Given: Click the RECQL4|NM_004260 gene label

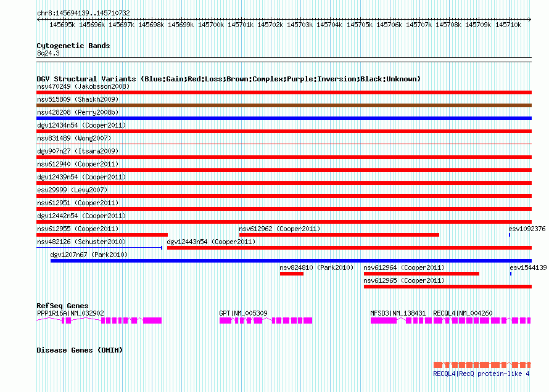Looking at the screenshot, I should pyautogui.click(x=463, y=313).
